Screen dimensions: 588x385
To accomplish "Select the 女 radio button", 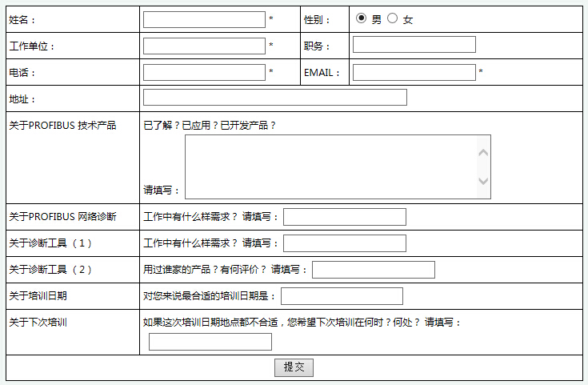I will point(392,18).
